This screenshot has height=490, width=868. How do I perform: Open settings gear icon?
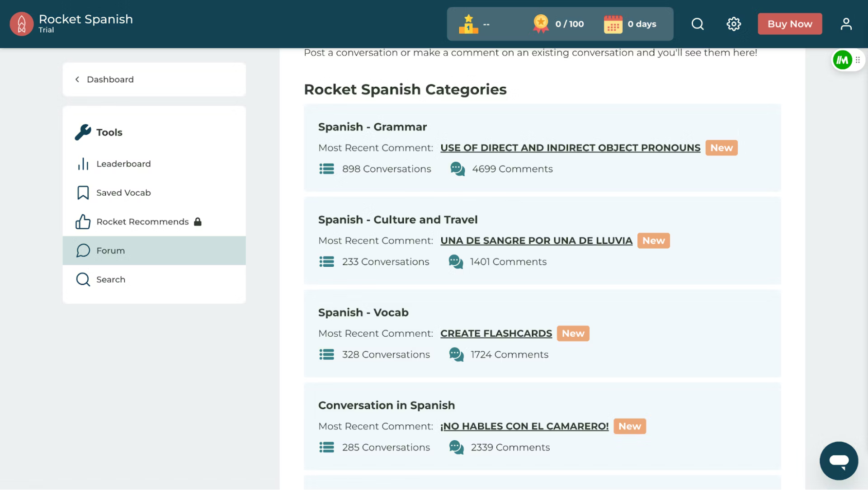click(734, 24)
